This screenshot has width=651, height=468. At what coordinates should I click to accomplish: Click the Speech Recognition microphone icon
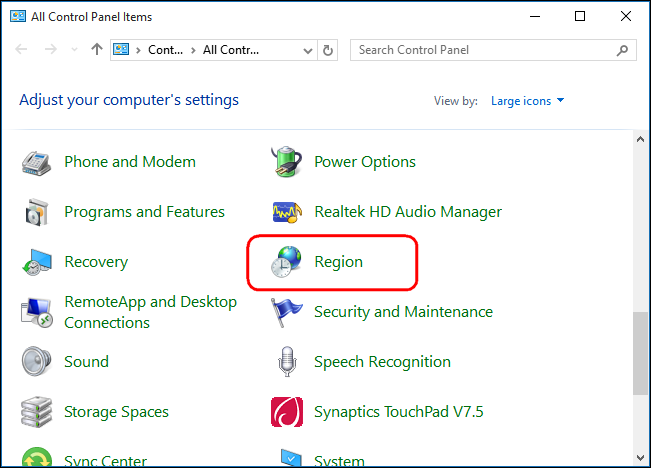coord(287,362)
